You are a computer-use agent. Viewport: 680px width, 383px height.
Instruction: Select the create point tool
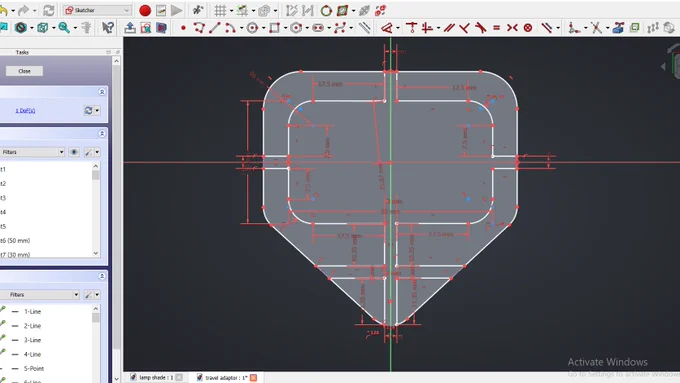183,28
